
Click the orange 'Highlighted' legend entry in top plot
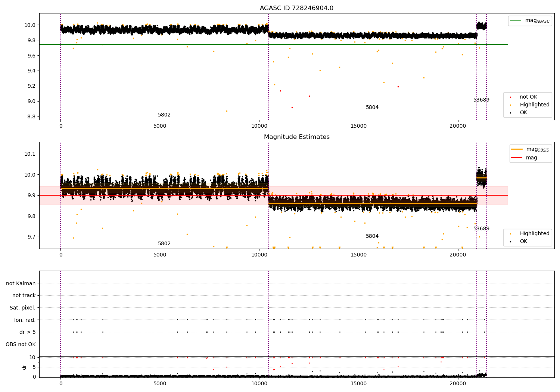click(528, 105)
